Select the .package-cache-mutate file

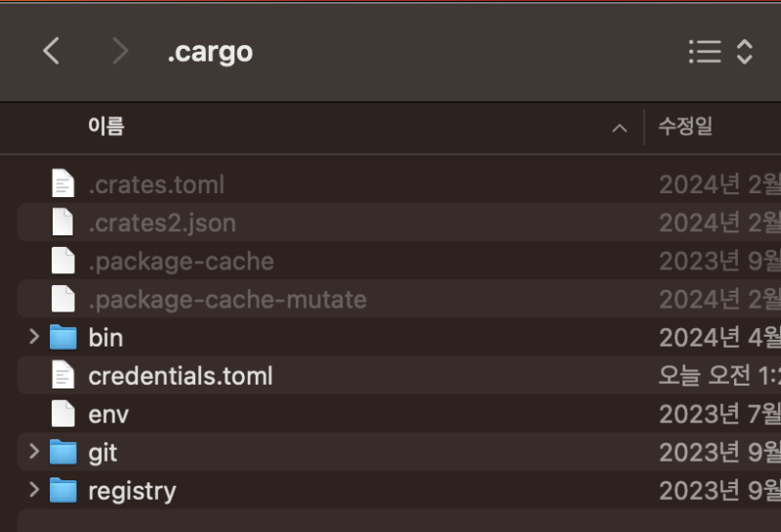(x=227, y=300)
